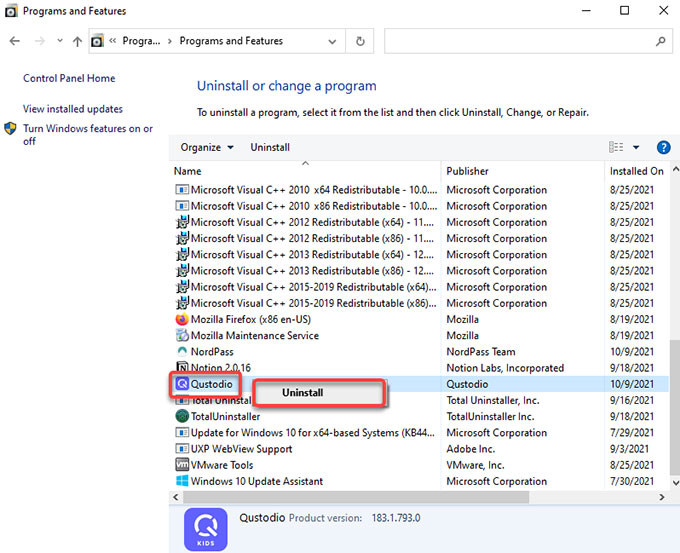
Task: Click the VMware Tools icon
Action: point(182,465)
